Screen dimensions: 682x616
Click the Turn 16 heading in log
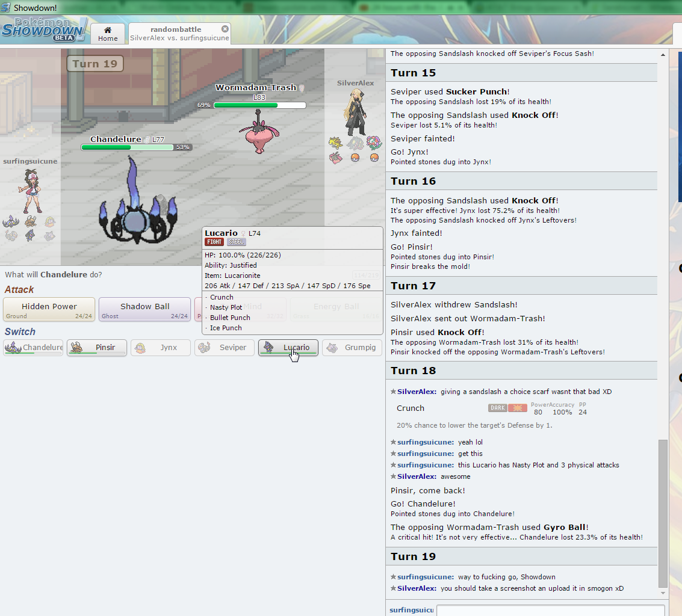point(413,181)
